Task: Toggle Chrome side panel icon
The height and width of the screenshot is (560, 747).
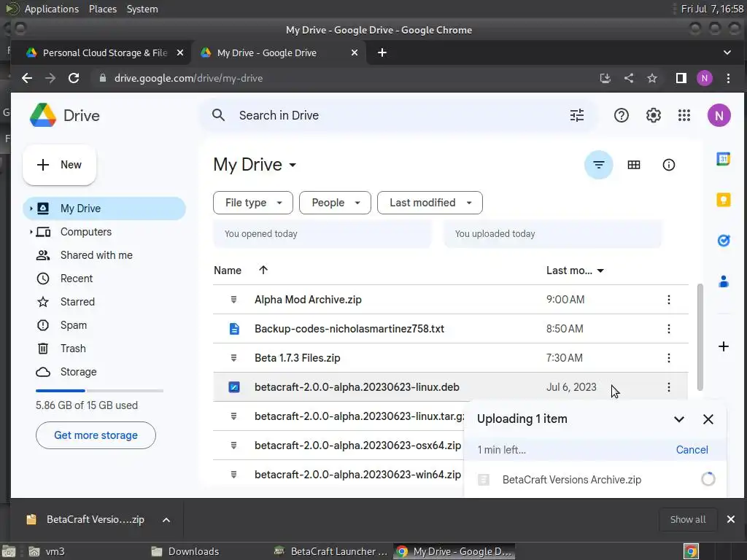Action: pos(681,78)
